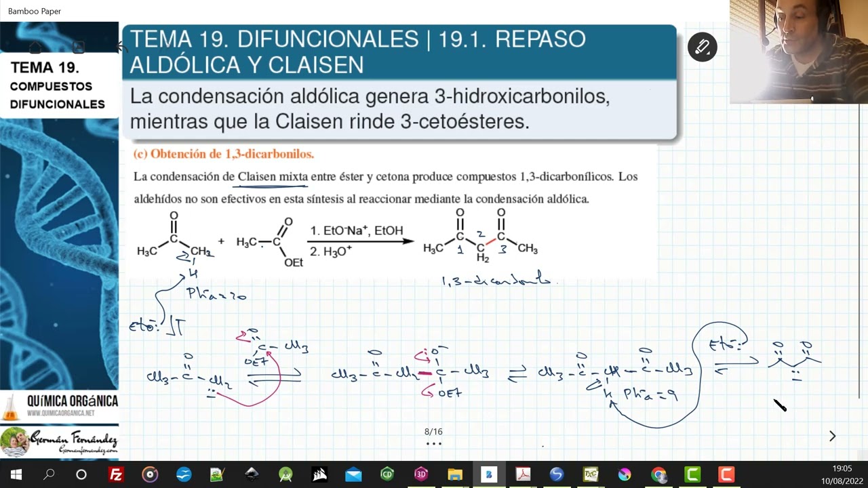The image size is (868, 488).
Task: Click the reagent text 1. EtO-Na+, EtOH
Action: pyautogui.click(x=357, y=231)
